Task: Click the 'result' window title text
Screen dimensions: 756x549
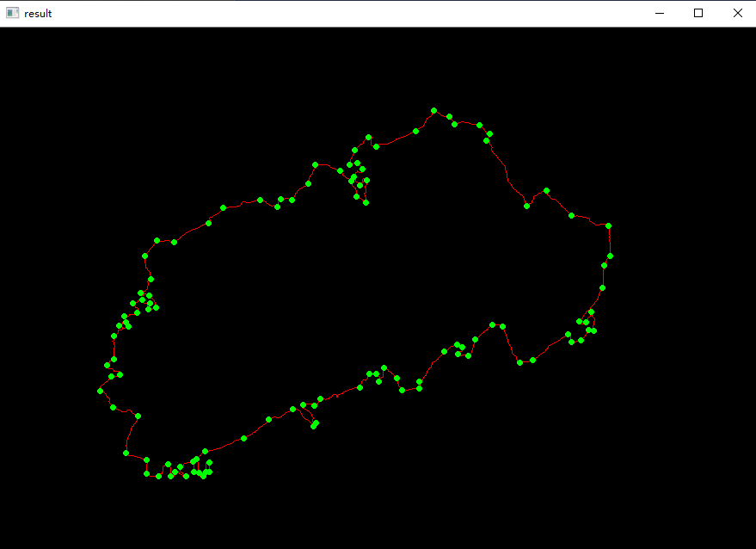Action: click(x=38, y=14)
